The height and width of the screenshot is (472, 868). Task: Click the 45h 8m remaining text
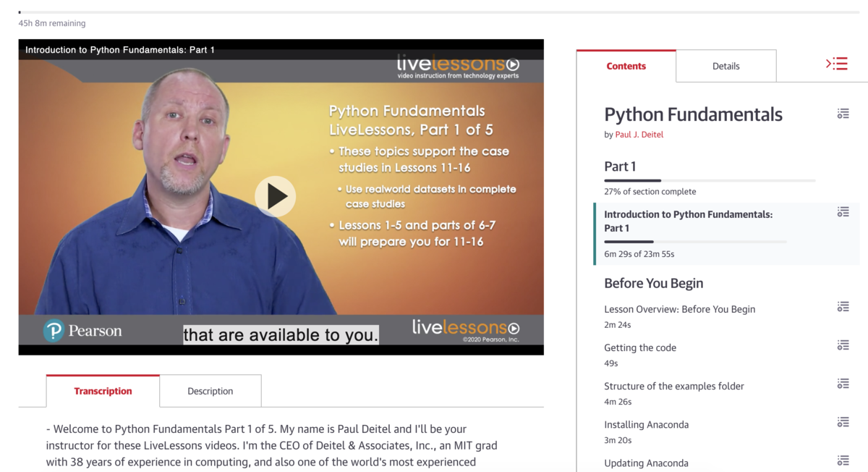pos(52,23)
